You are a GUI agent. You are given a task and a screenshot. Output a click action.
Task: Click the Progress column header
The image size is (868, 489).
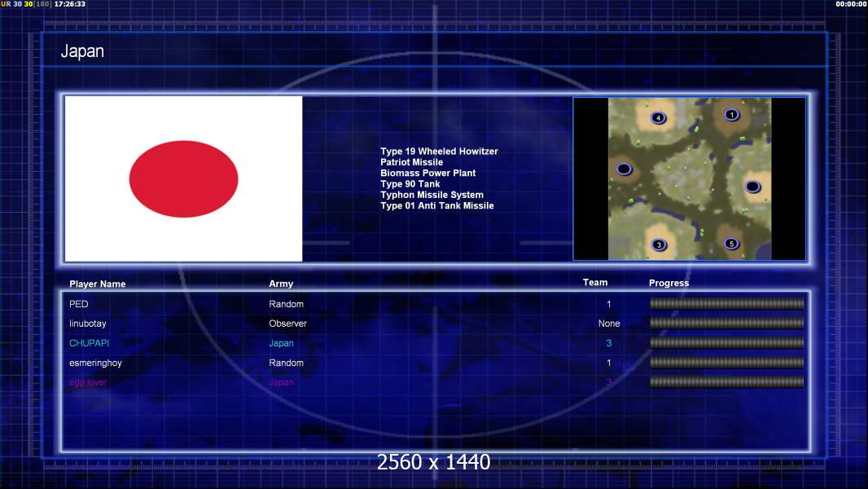(669, 283)
